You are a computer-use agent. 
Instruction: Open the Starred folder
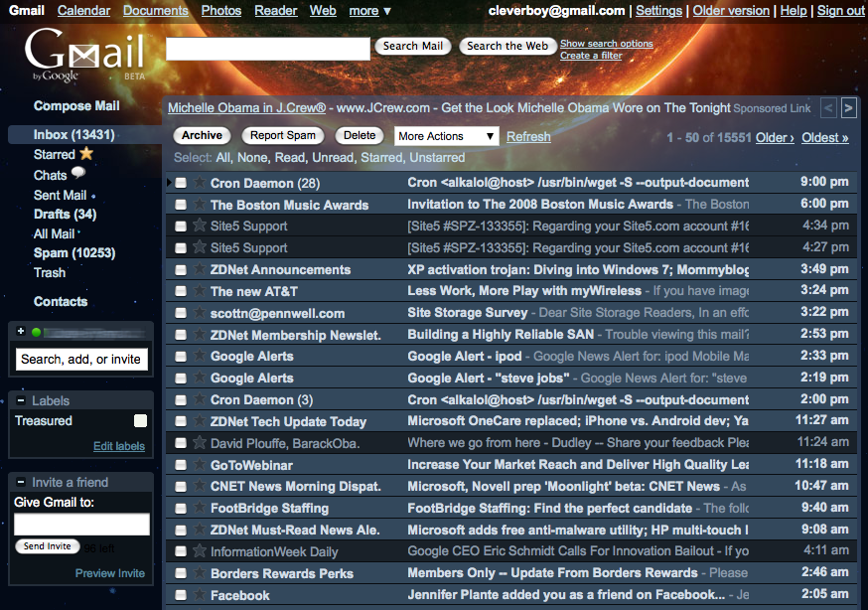(x=55, y=154)
